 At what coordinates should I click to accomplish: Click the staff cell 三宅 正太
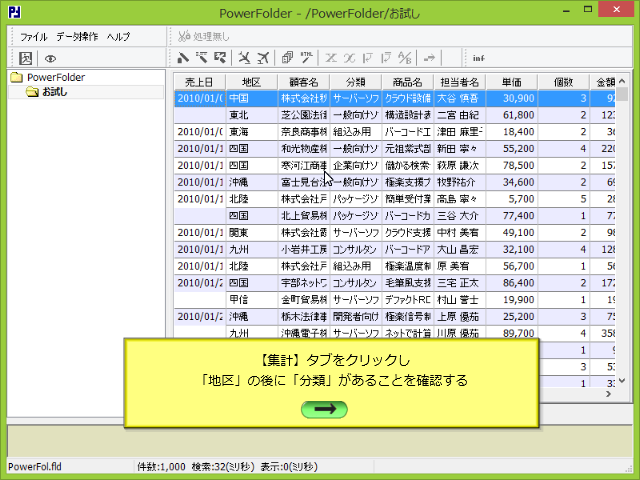[x=460, y=283]
